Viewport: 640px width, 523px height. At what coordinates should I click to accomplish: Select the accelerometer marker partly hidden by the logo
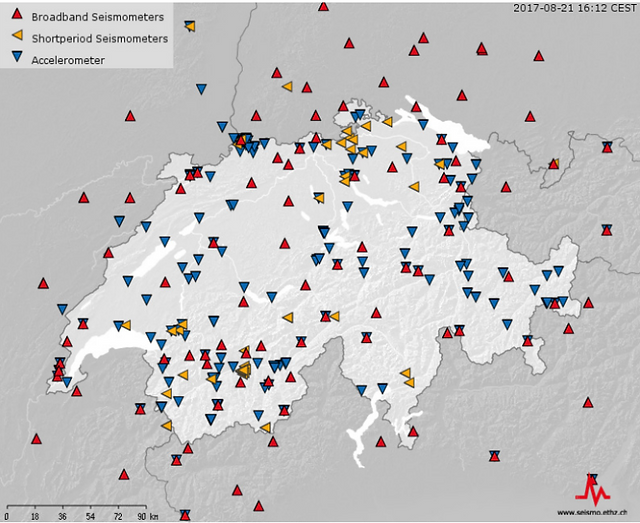[x=592, y=478]
